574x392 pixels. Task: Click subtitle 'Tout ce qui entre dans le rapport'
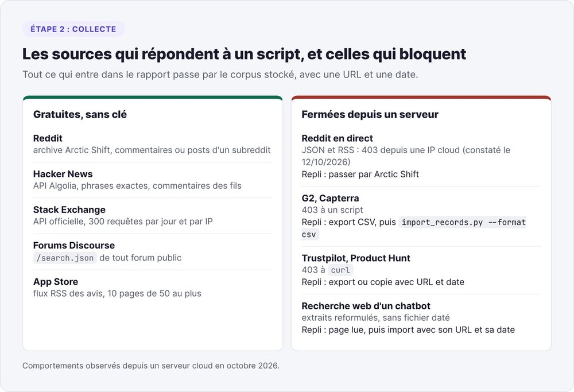(220, 74)
